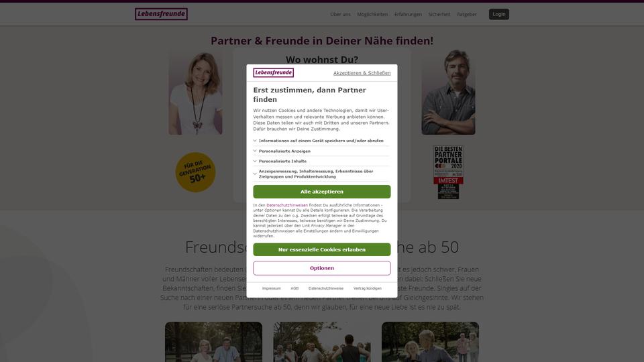This screenshot has height=362, width=644.
Task: Click the Lebensfreunde logo in the cookie dialog
Action: (x=273, y=72)
